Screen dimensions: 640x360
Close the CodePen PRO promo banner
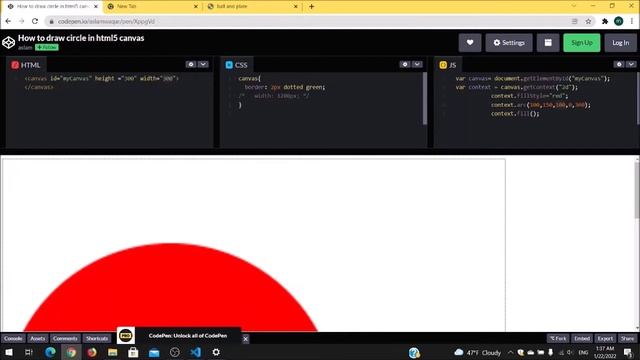coord(245,339)
